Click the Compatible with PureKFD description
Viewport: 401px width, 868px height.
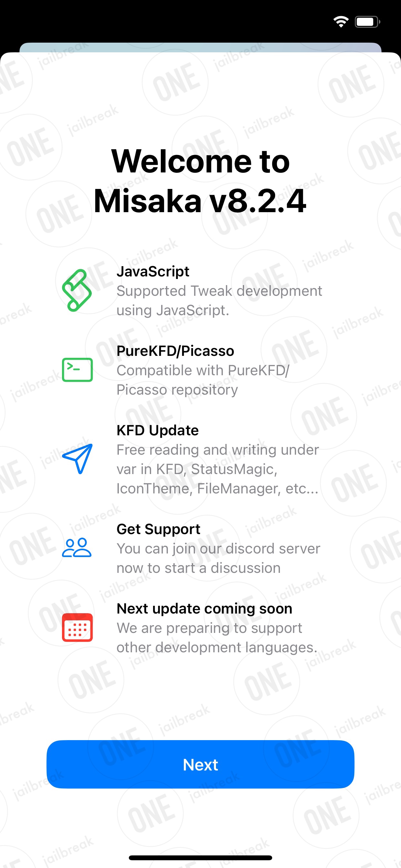[203, 380]
